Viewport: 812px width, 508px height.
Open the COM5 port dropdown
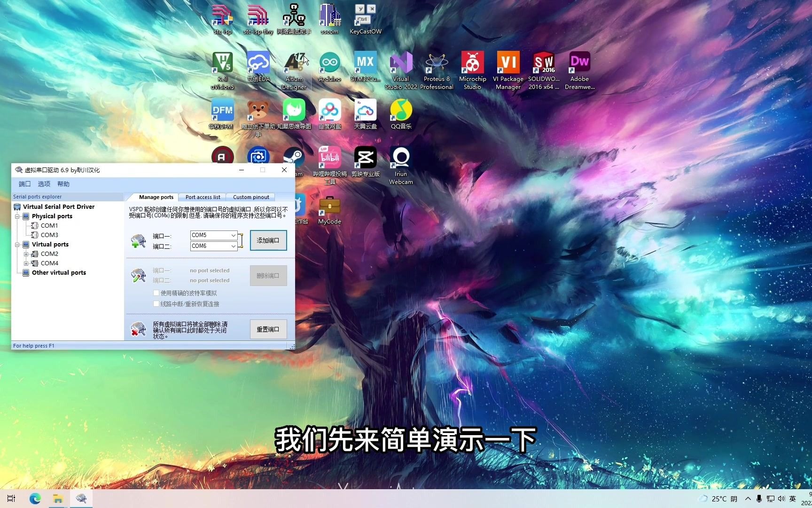click(234, 235)
